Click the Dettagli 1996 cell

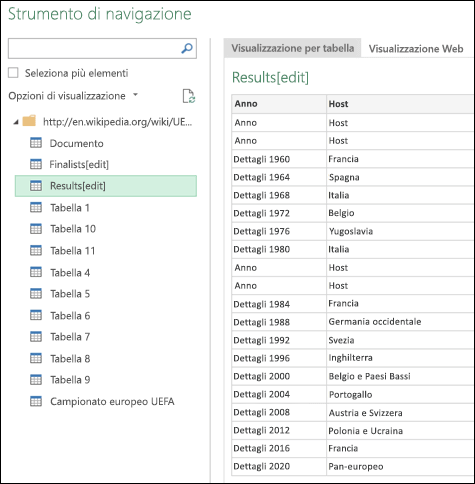coord(279,358)
